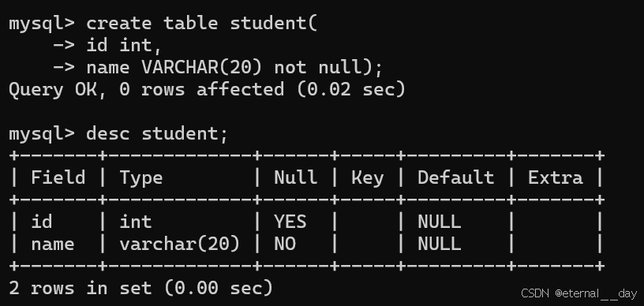Click the Null column header
Viewport: 644px width, 306px height.
pyautogui.click(x=296, y=178)
